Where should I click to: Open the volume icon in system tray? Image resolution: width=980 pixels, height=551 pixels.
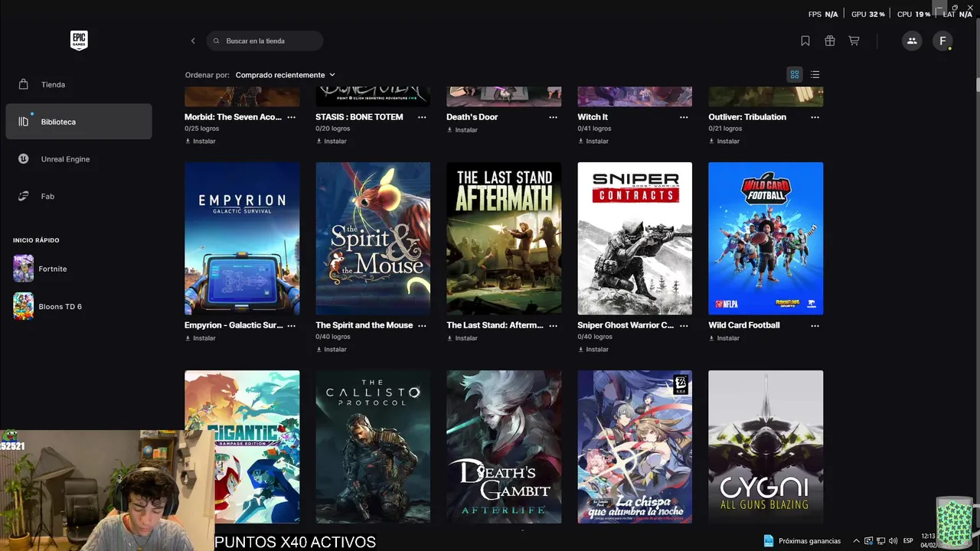891,541
